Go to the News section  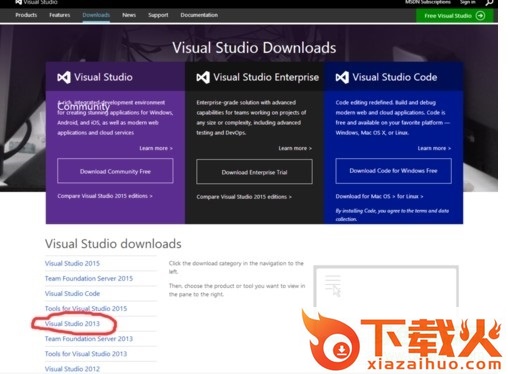click(x=129, y=15)
